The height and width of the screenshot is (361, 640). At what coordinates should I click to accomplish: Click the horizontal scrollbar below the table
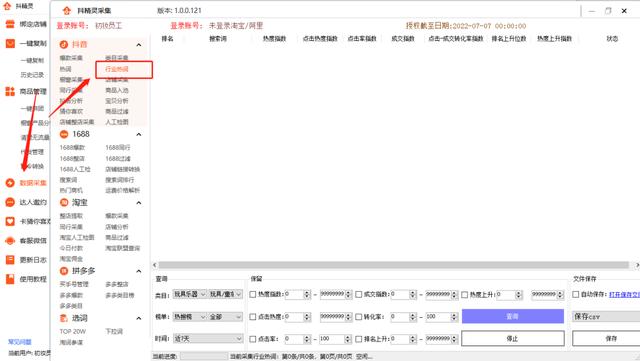(394, 265)
